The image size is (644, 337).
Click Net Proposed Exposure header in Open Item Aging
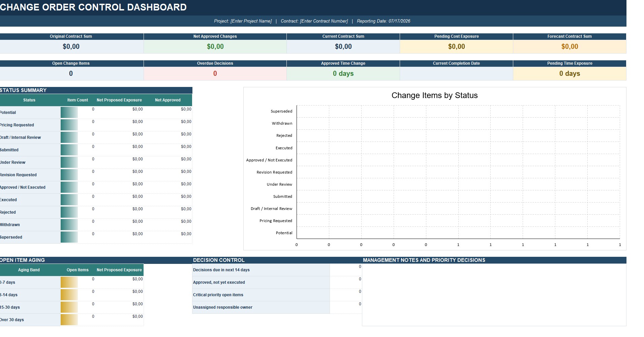(x=119, y=270)
